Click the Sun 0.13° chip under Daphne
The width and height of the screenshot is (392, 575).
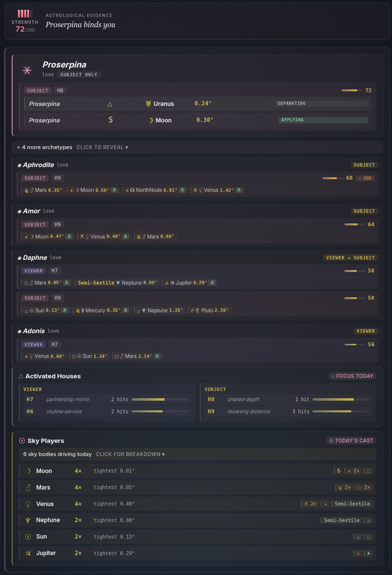click(46, 310)
